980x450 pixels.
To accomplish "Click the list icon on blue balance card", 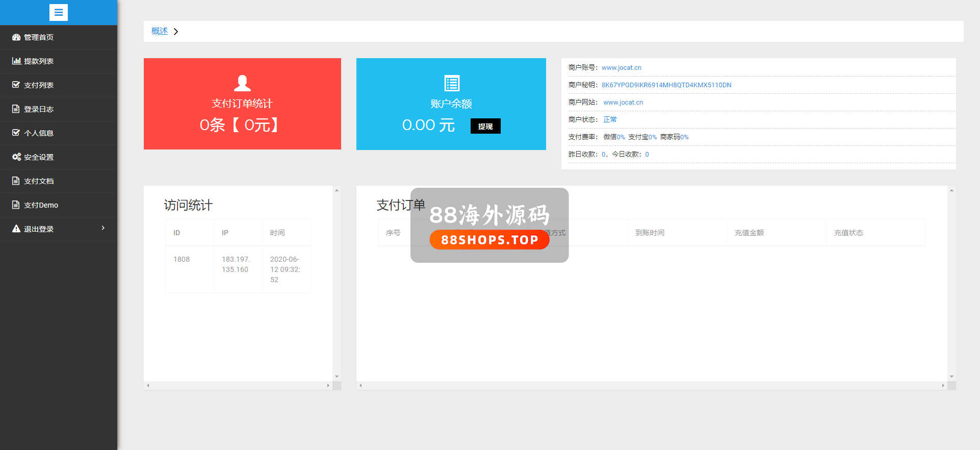I will [452, 83].
